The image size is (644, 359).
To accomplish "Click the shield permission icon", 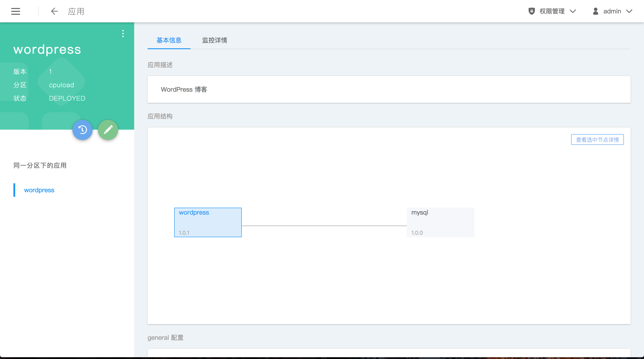I will (x=532, y=11).
